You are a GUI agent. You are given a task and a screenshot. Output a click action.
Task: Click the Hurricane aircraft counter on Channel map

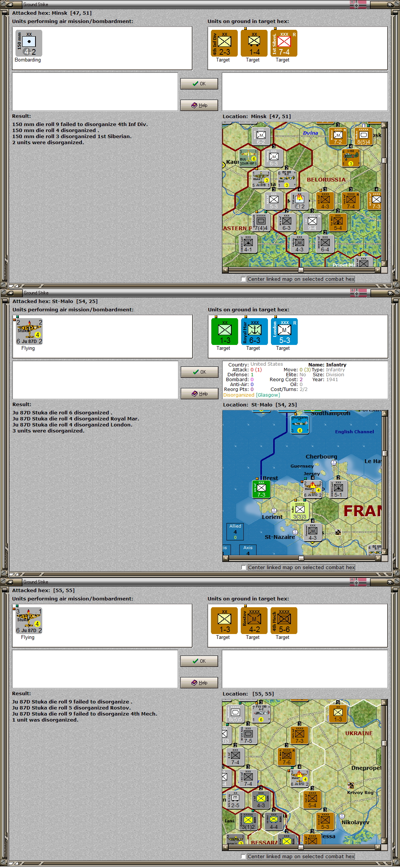(x=300, y=425)
